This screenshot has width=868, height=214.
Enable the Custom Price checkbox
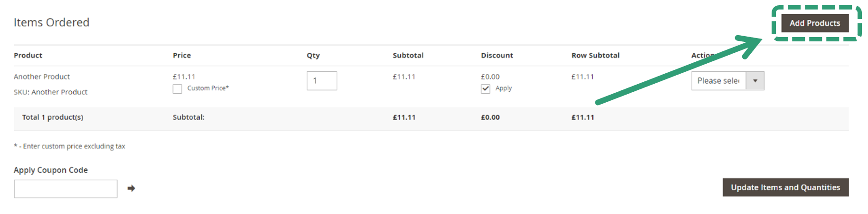point(177,89)
